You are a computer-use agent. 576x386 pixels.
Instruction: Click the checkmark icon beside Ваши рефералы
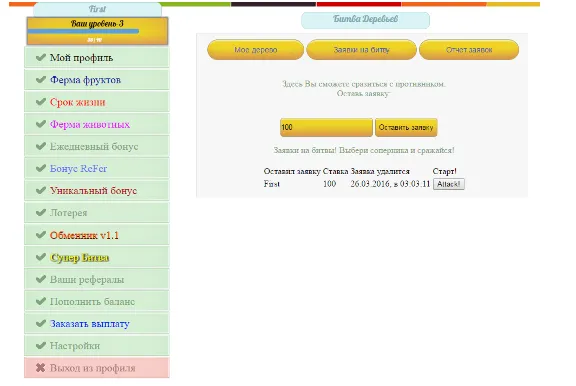click(41, 279)
